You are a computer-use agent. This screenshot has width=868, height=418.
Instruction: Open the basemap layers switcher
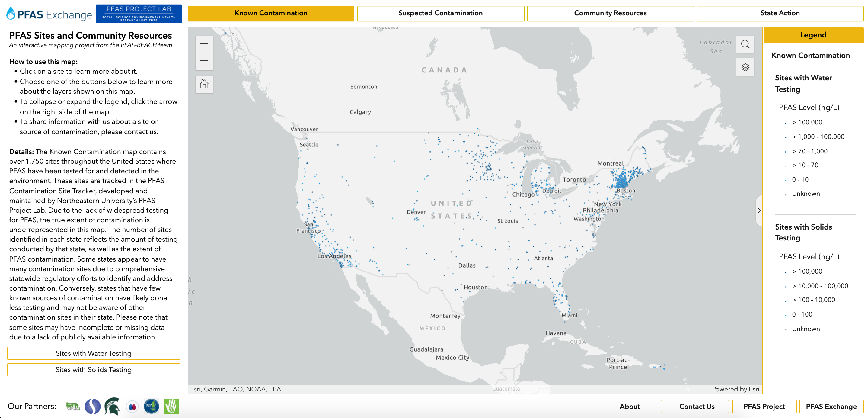coord(745,67)
